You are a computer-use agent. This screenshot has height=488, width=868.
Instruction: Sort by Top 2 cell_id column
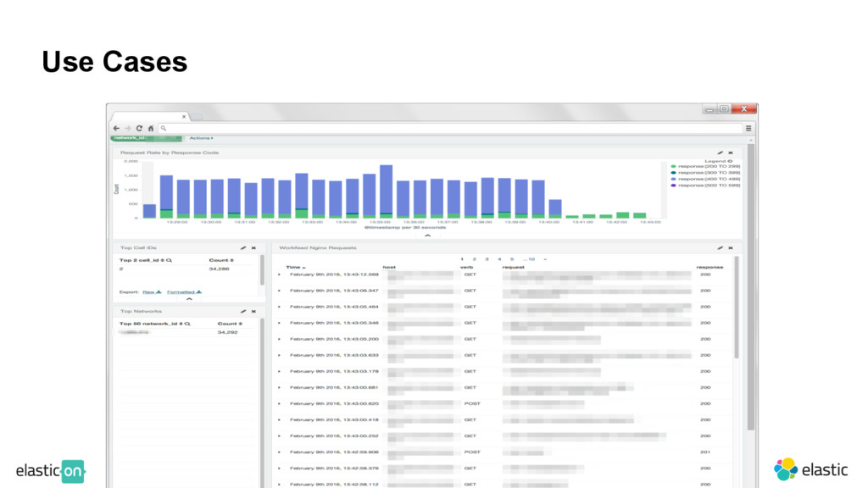(x=146, y=260)
